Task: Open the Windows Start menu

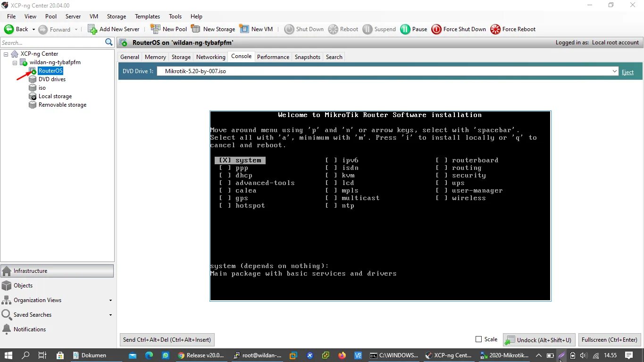Action: pyautogui.click(x=8, y=355)
